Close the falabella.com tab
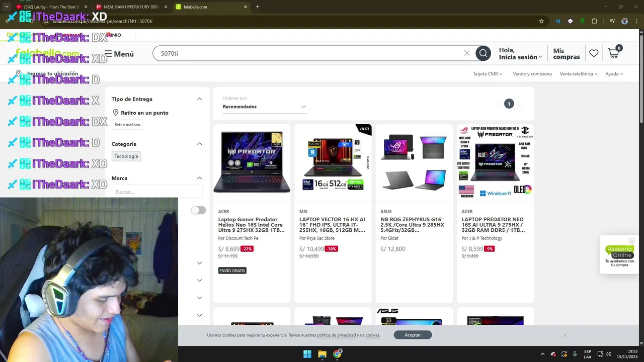The image size is (644, 362). [x=246, y=7]
